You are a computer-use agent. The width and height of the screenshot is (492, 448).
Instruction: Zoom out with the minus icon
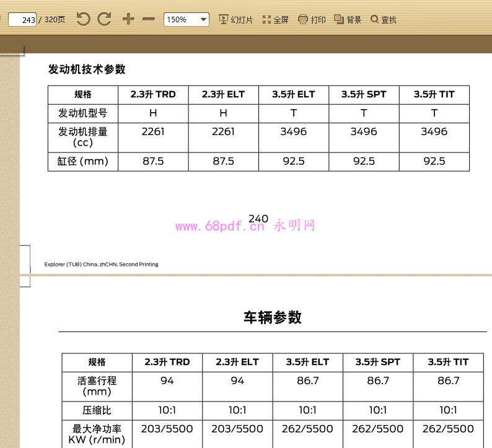pyautogui.click(x=149, y=19)
